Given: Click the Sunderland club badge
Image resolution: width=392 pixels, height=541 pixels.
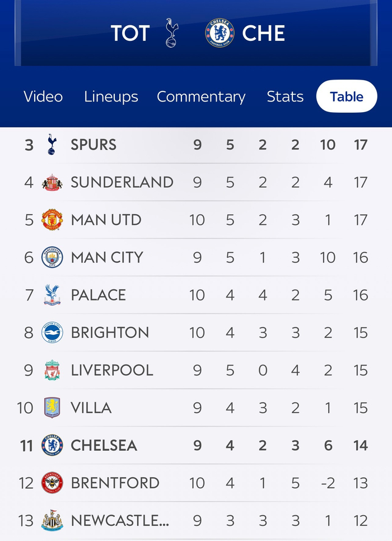Looking at the screenshot, I should (x=52, y=182).
